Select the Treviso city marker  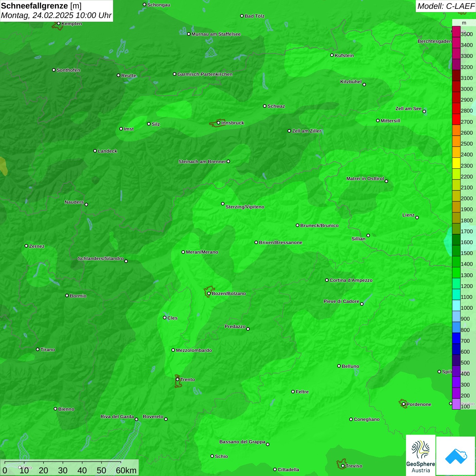point(343,466)
